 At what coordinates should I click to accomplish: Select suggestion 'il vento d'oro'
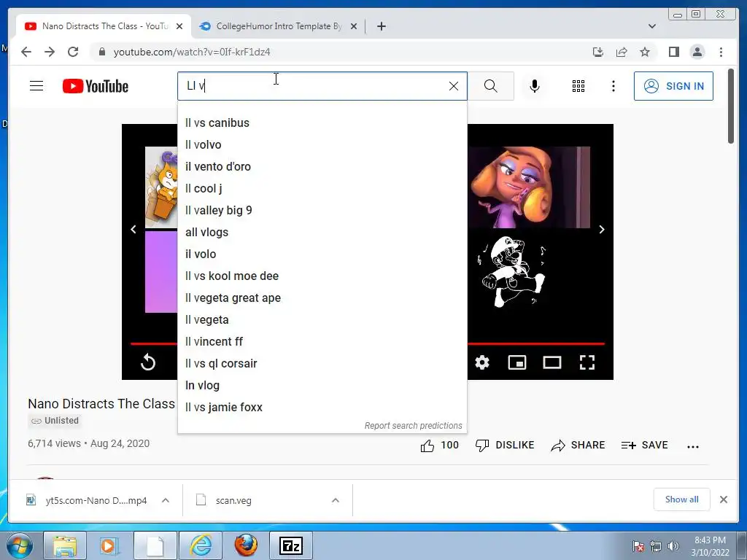(322, 167)
